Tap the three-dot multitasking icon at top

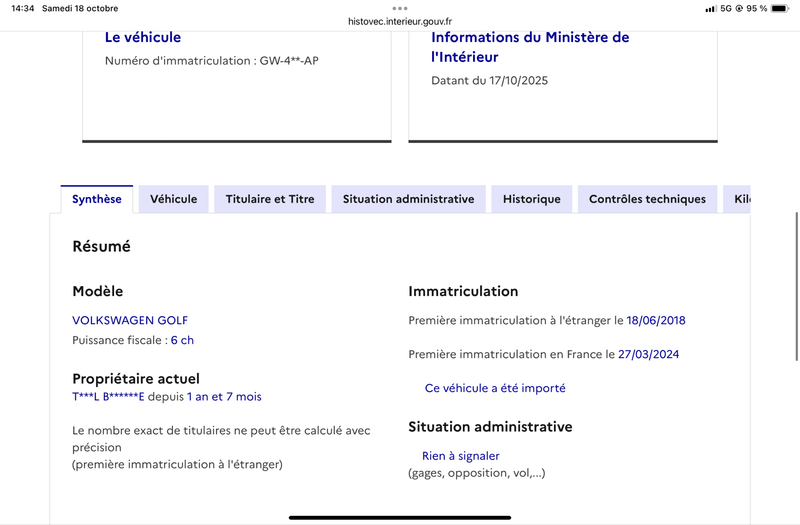tap(400, 8)
